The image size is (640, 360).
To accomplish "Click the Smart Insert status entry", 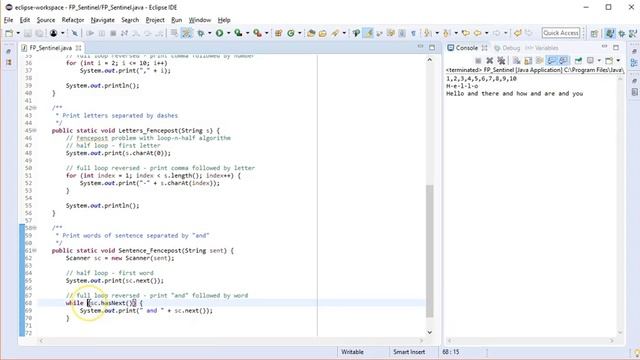I will point(409,351).
